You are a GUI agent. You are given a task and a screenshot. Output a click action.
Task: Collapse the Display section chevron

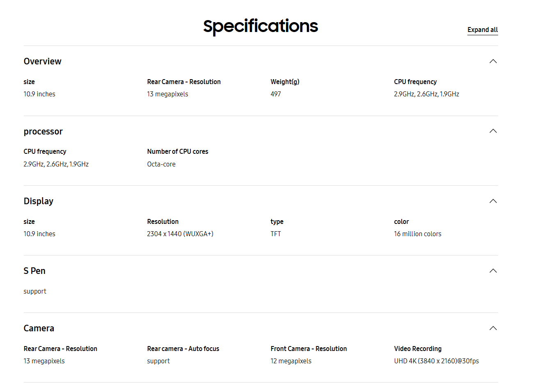(x=493, y=201)
